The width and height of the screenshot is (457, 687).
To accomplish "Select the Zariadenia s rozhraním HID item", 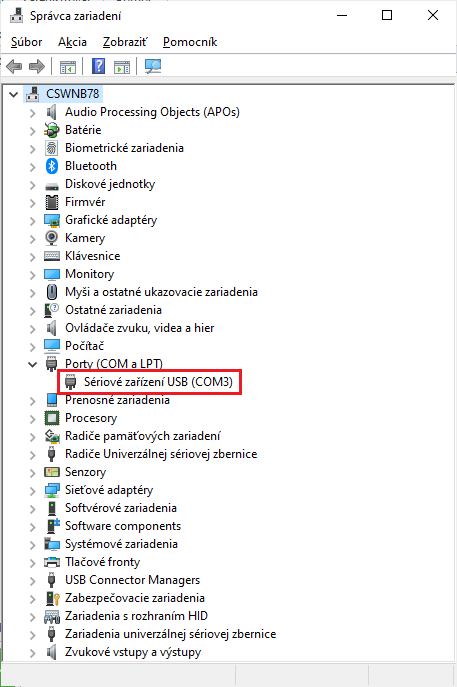I will [x=136, y=616].
